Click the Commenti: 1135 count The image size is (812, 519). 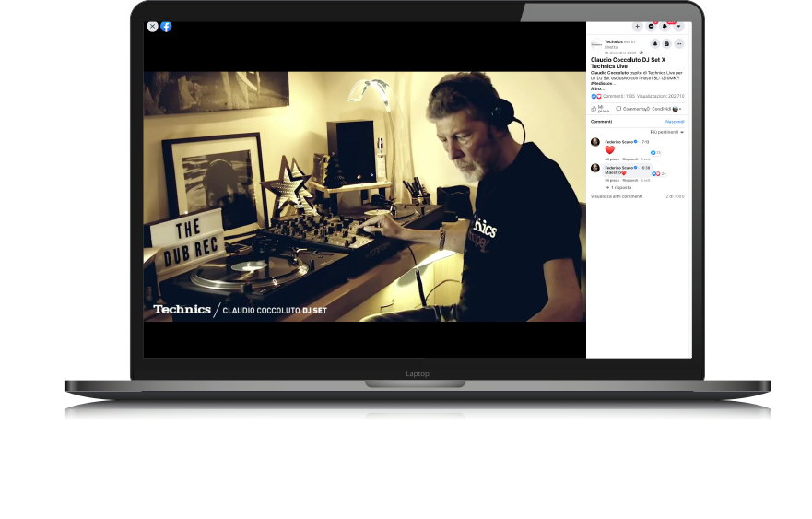pyautogui.click(x=618, y=97)
